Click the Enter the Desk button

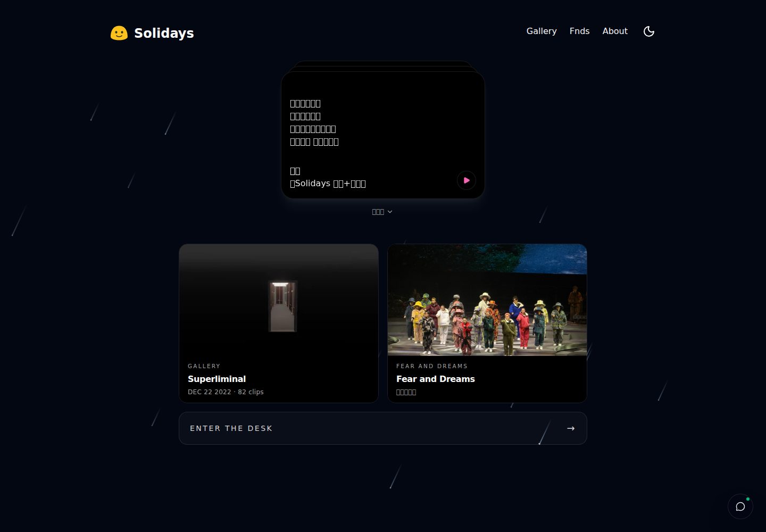tap(383, 428)
